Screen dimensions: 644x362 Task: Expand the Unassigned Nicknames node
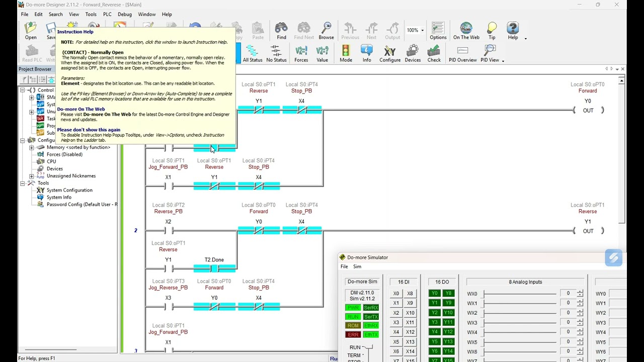32,176
